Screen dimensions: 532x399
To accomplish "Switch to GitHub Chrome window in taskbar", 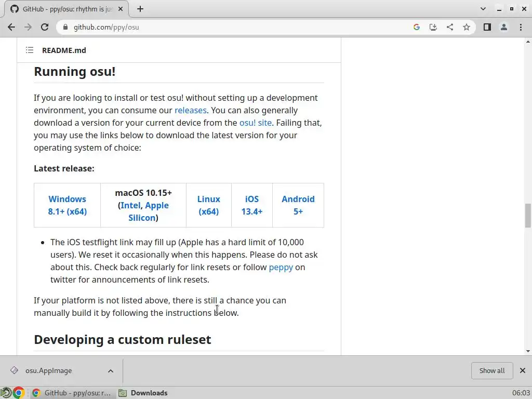I will coord(72,393).
